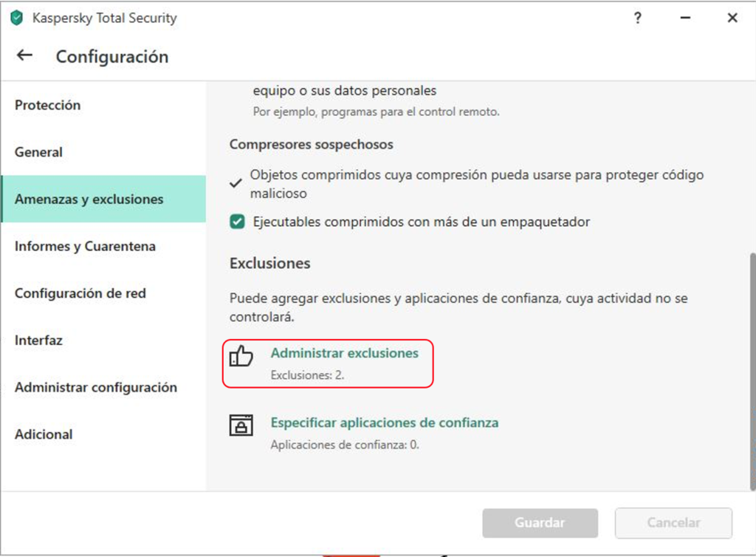Open Administrar configuración section
Viewport: 756px width, 557px height.
click(96, 387)
